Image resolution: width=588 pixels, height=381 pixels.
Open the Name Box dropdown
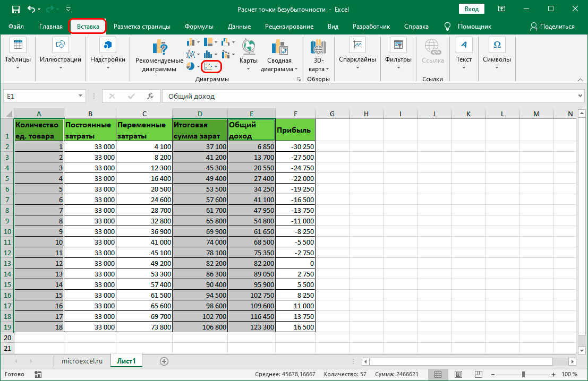(x=81, y=96)
